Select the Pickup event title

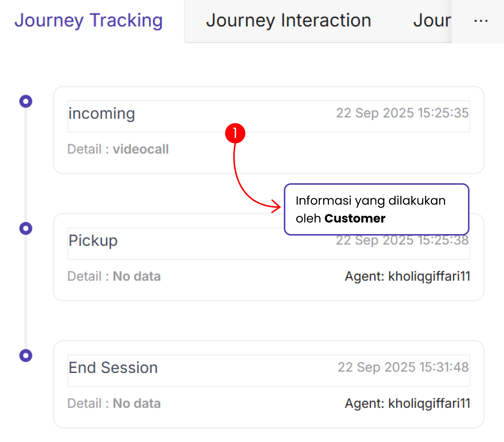[x=93, y=241]
